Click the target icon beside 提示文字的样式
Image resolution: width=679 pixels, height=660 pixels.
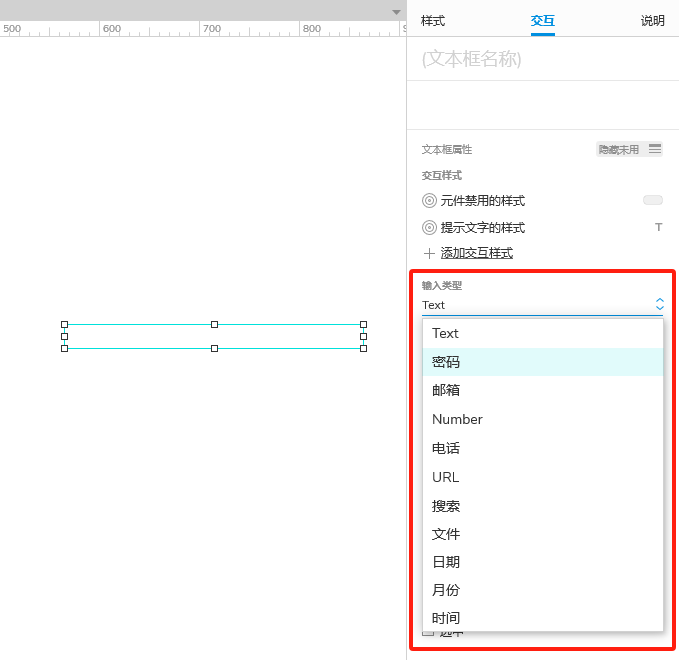pos(429,227)
